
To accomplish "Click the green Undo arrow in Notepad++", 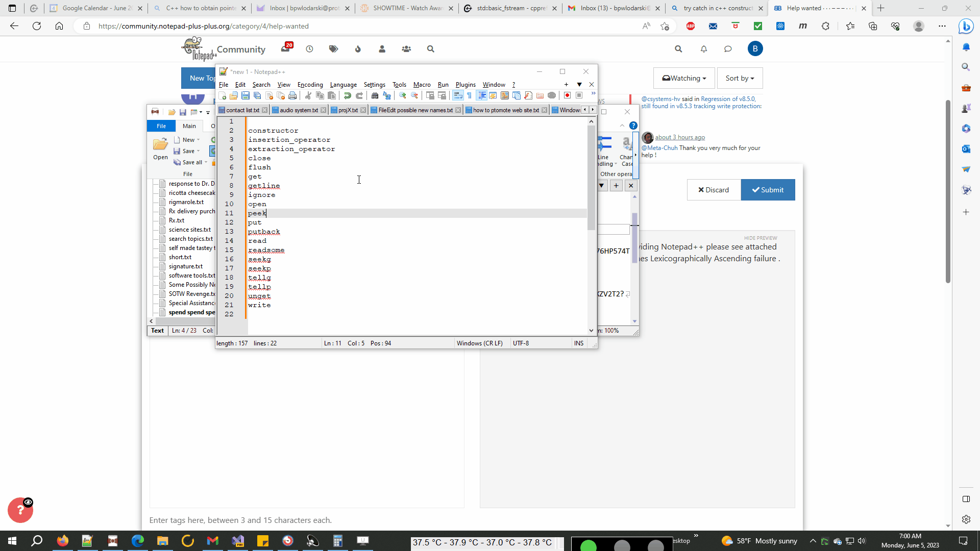I will pos(347,95).
